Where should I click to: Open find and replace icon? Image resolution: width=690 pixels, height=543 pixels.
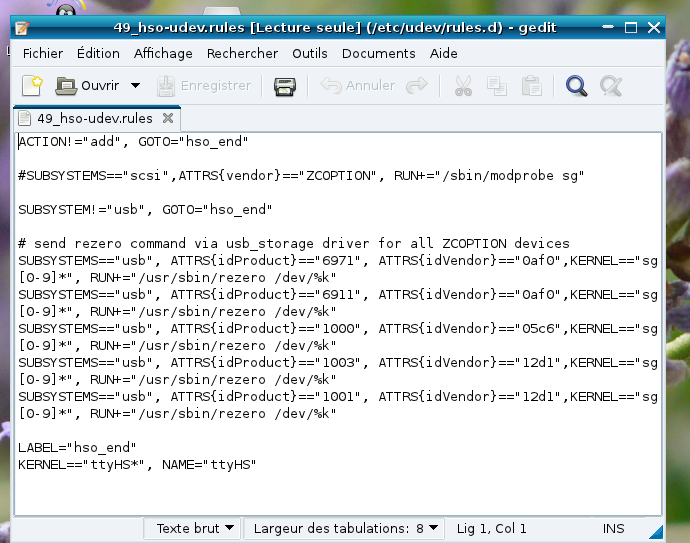(611, 86)
